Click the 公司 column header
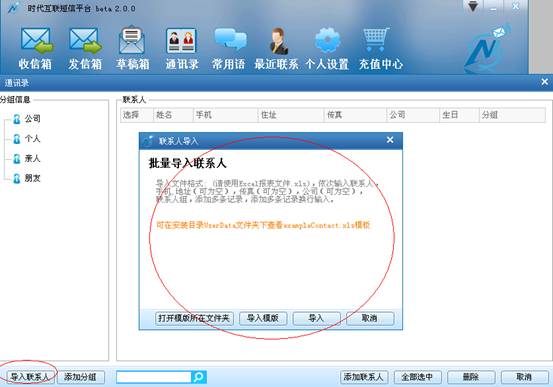 pos(413,115)
